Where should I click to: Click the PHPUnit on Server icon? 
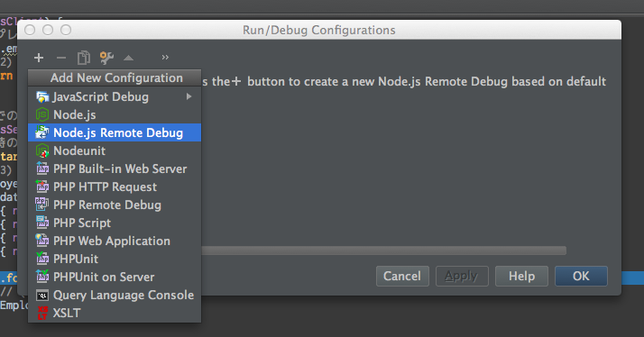tap(42, 277)
